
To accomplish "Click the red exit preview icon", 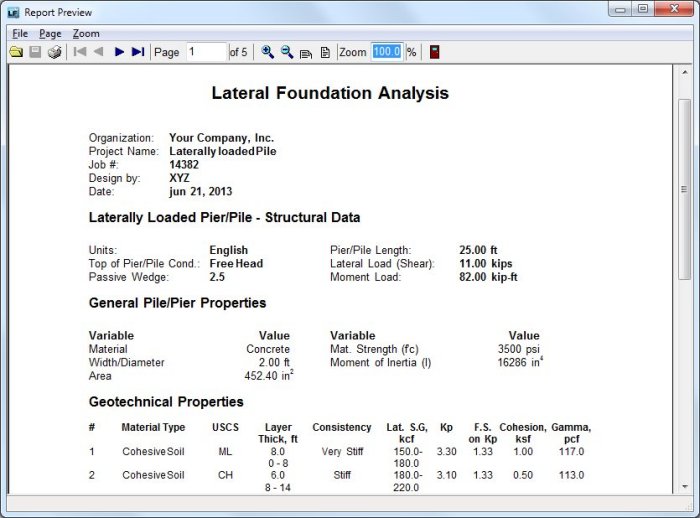I will click(434, 52).
